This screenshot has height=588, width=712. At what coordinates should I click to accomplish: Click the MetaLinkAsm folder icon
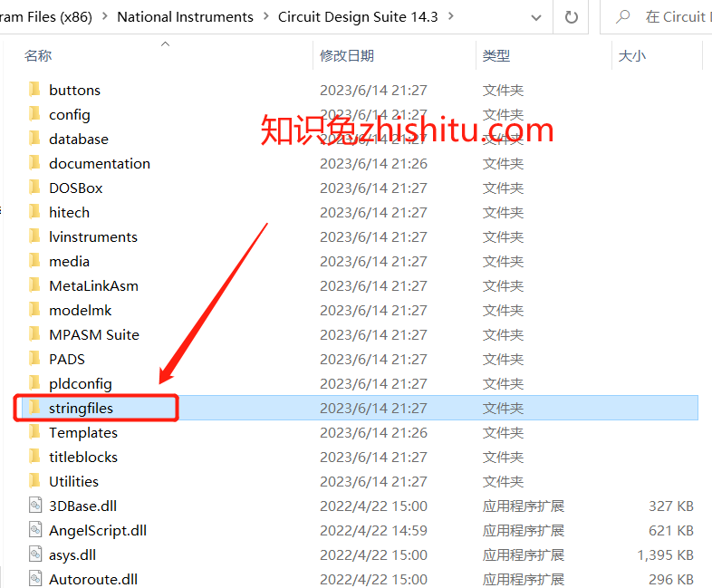click(34, 285)
